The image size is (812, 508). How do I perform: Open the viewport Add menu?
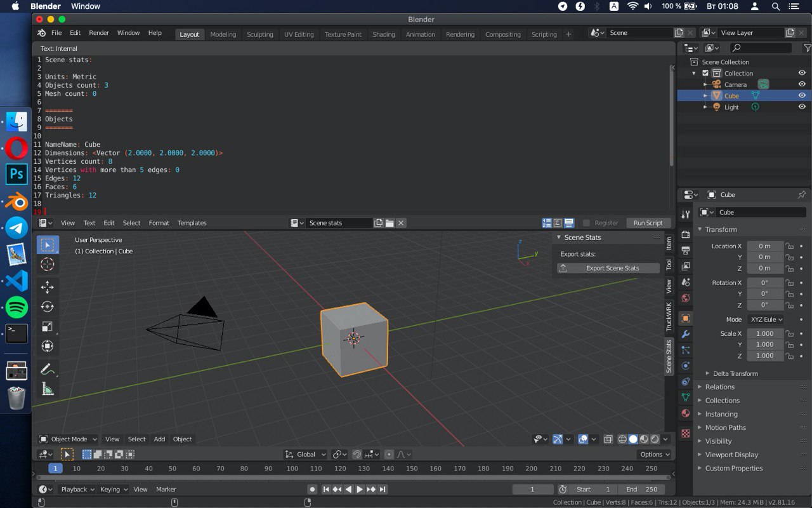coord(159,439)
